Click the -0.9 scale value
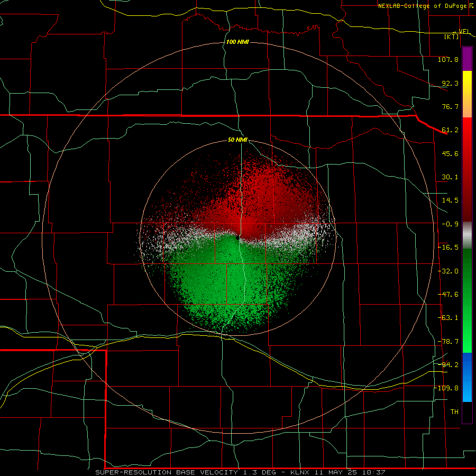This screenshot has height=476, width=476. coord(450,224)
